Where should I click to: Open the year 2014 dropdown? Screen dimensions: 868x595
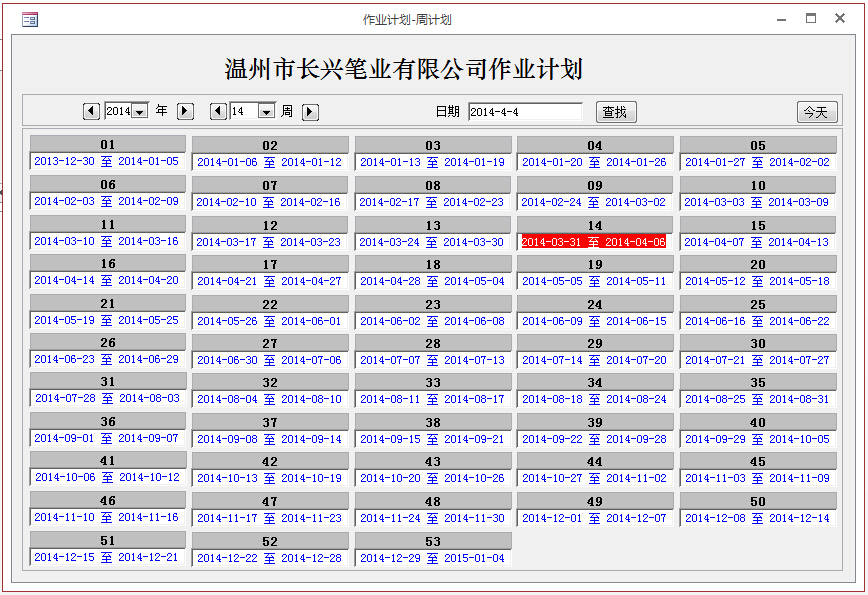(141, 112)
